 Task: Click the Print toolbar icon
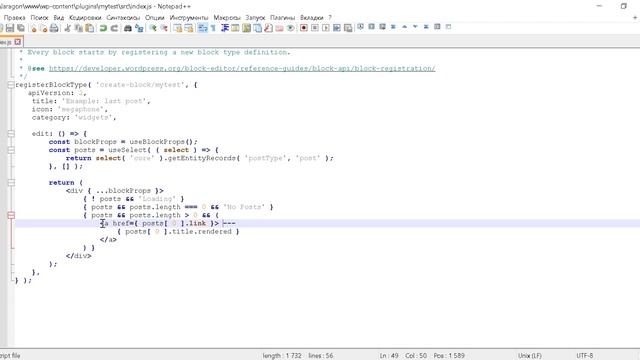click(54, 28)
